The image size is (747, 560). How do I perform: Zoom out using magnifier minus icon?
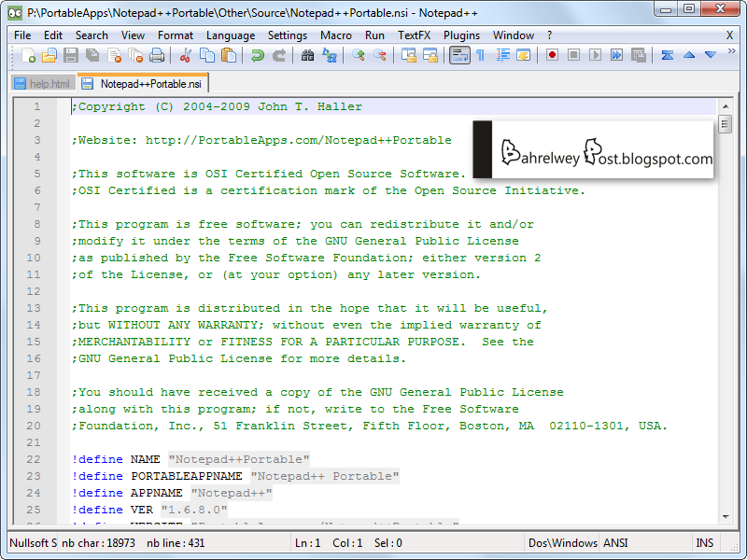[x=379, y=56]
